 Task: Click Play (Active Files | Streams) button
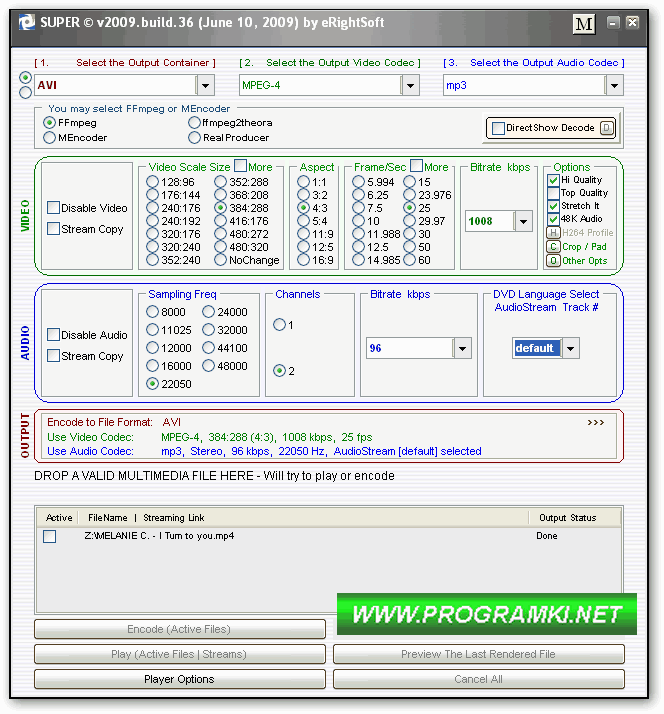click(x=180, y=655)
